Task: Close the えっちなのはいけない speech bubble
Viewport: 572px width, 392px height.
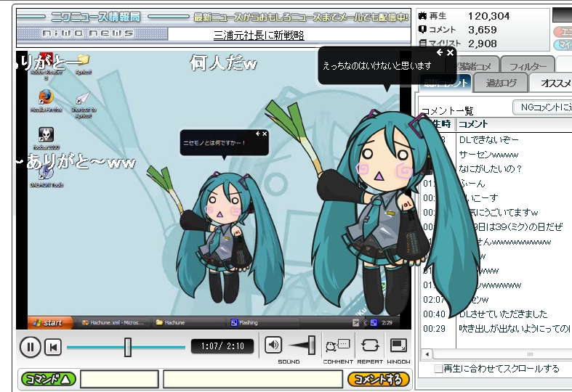Action: tap(451, 53)
